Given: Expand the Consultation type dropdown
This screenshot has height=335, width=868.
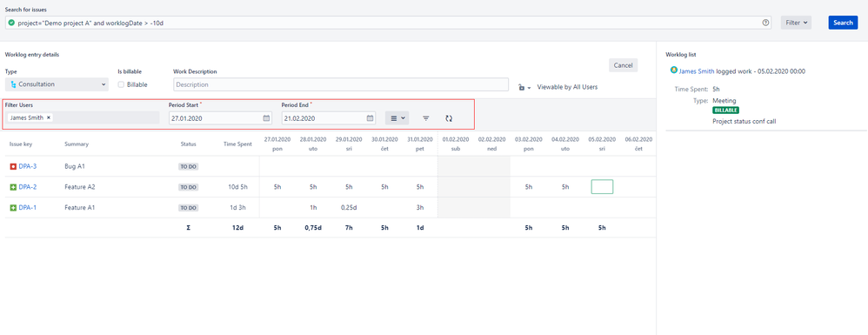Looking at the screenshot, I should pyautogui.click(x=57, y=84).
